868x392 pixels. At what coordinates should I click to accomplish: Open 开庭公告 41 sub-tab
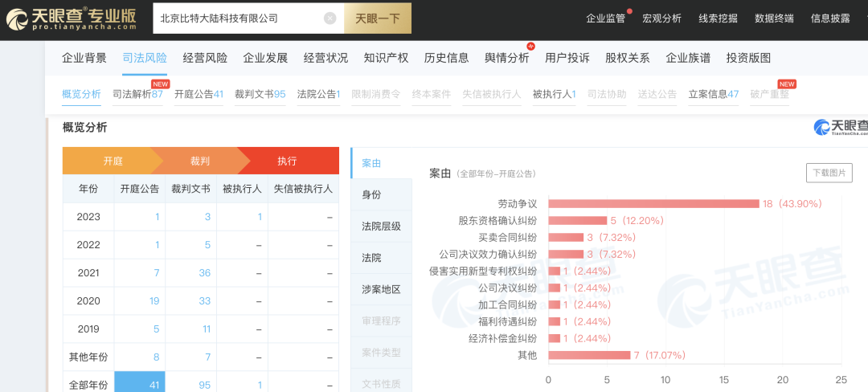click(199, 94)
